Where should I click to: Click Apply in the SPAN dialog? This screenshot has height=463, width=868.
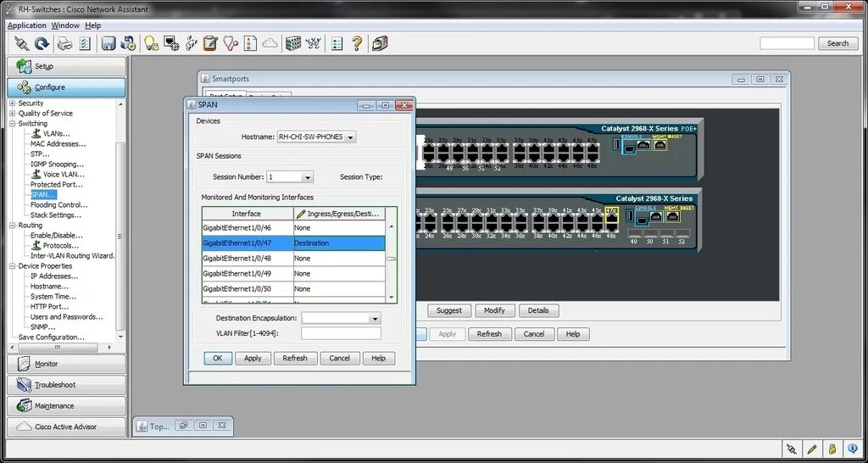pyautogui.click(x=253, y=359)
